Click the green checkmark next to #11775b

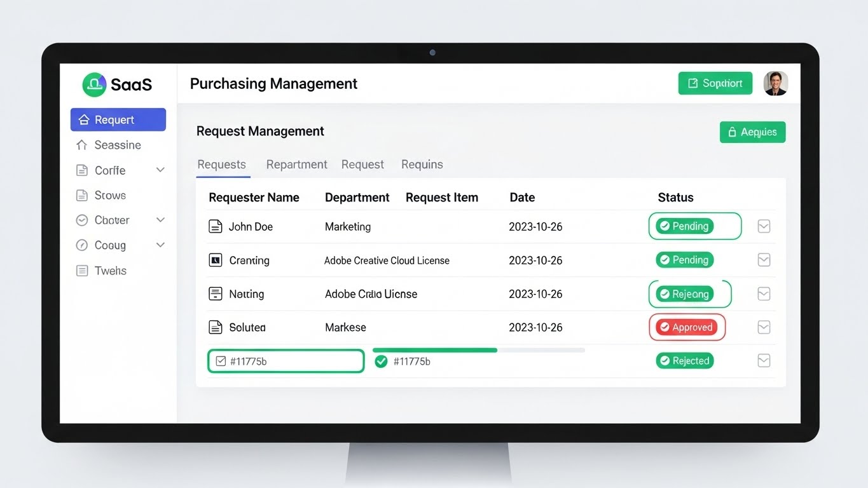pos(381,361)
